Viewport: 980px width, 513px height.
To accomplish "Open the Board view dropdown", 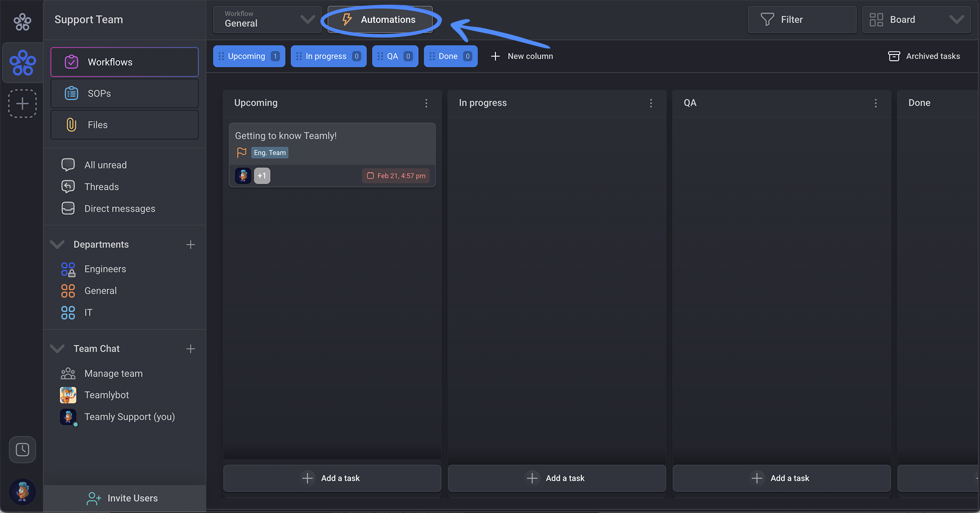I will click(916, 20).
